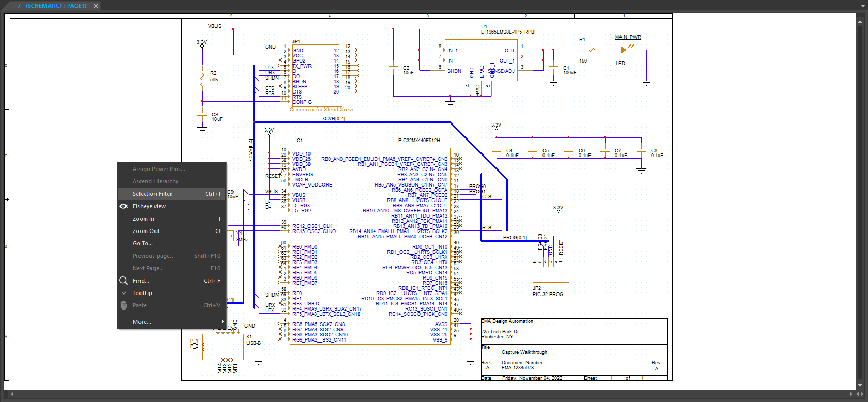
Task: Select Zoom Out in context menu
Action: pyautogui.click(x=146, y=231)
